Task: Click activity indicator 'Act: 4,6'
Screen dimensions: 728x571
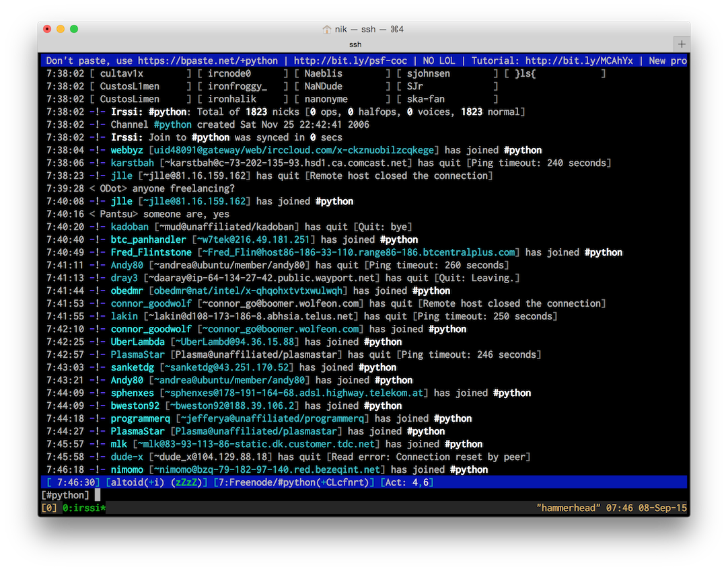Action: click(x=406, y=482)
